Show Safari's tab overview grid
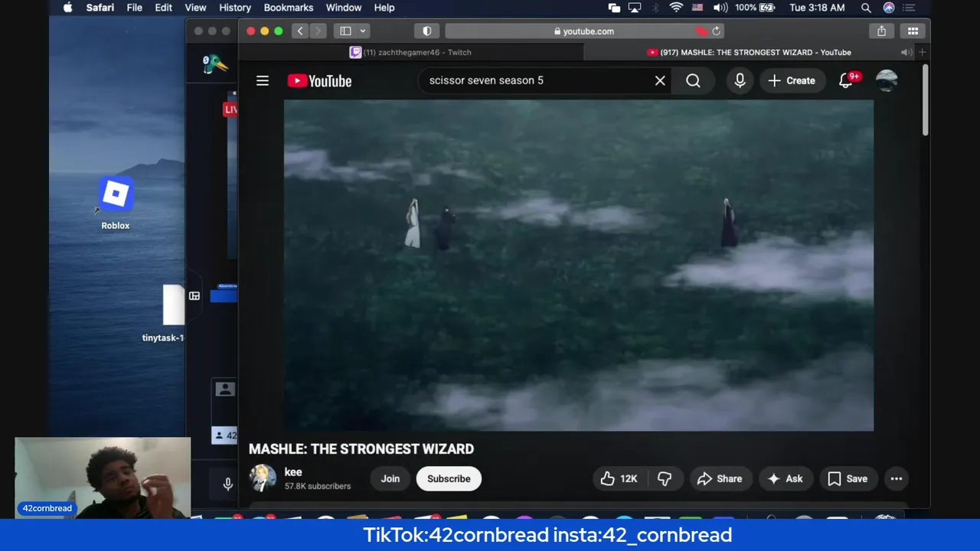Screen dimensions: 980x551 pyautogui.click(x=913, y=31)
